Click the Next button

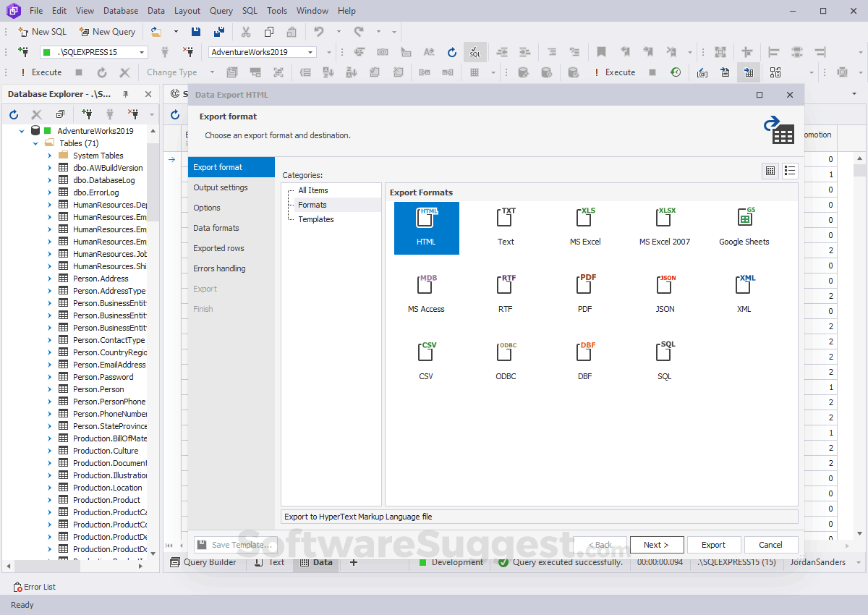656,544
